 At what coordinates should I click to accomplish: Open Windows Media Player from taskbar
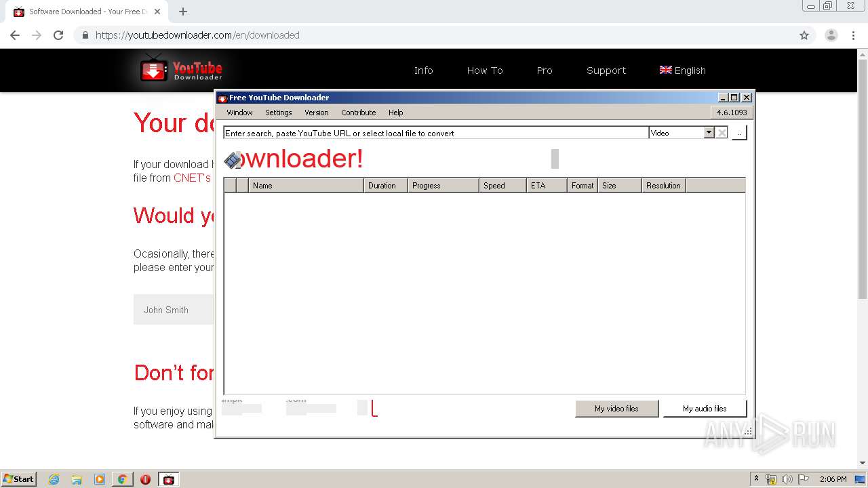point(100,479)
